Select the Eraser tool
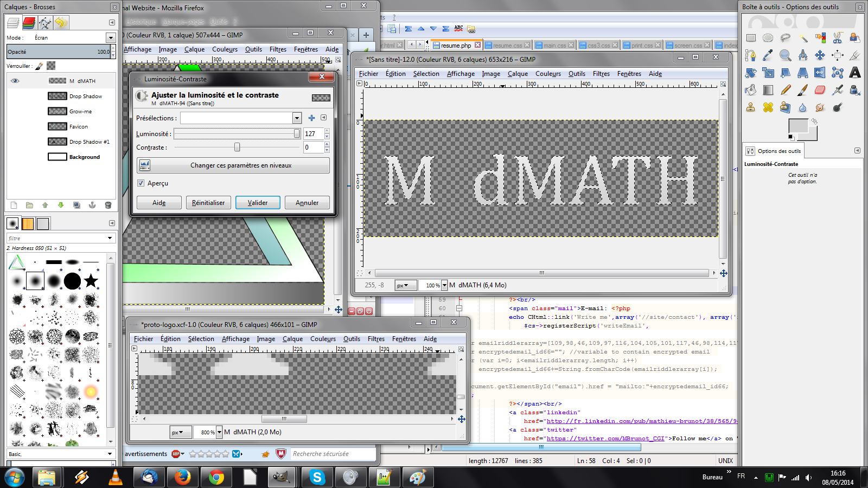Screen dimensions: 868x488 pyautogui.click(x=820, y=89)
